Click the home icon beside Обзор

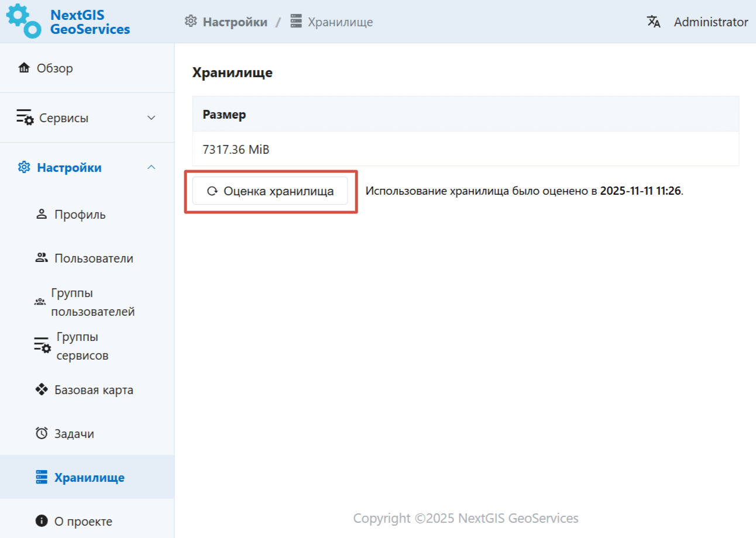pos(24,68)
